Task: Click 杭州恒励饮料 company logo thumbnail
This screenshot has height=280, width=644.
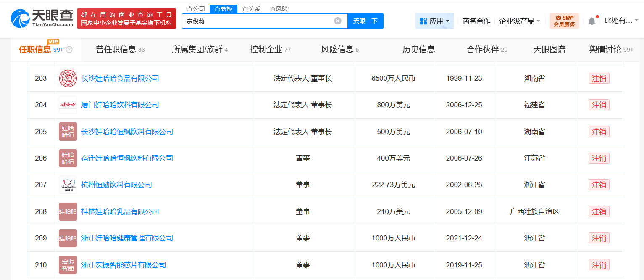Action: (68, 185)
